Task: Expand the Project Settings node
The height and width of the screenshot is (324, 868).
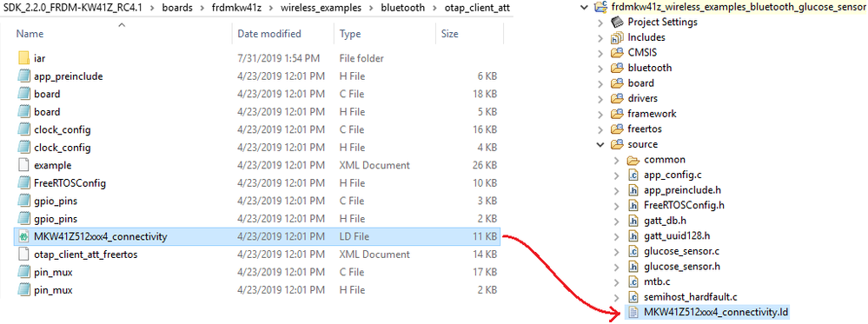Action: point(600,23)
